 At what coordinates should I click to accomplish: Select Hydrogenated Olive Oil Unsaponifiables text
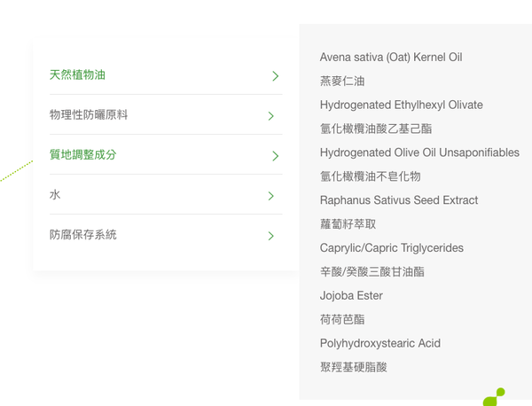point(419,152)
